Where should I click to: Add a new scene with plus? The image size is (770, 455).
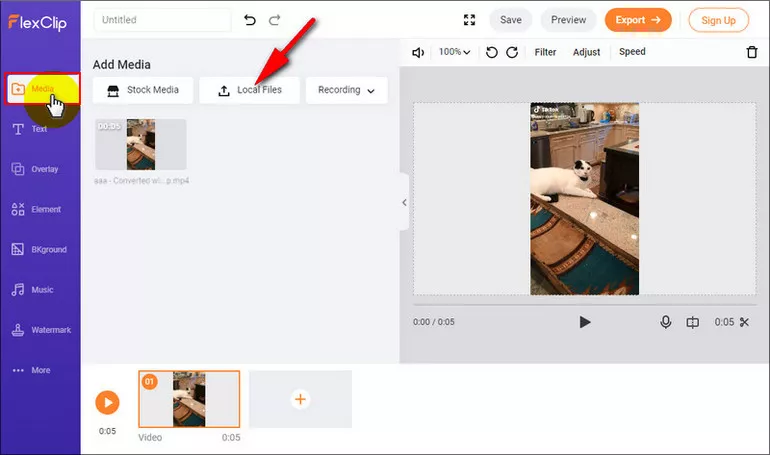[300, 399]
